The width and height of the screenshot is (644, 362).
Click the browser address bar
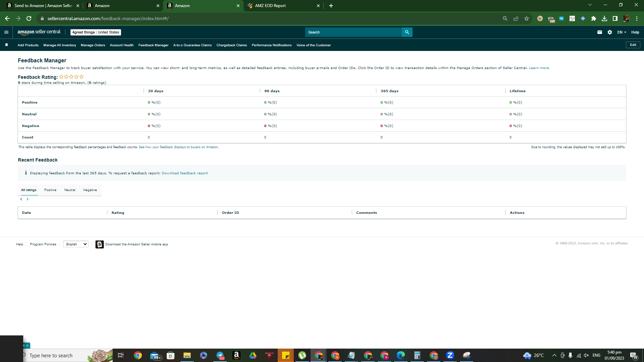(268, 18)
